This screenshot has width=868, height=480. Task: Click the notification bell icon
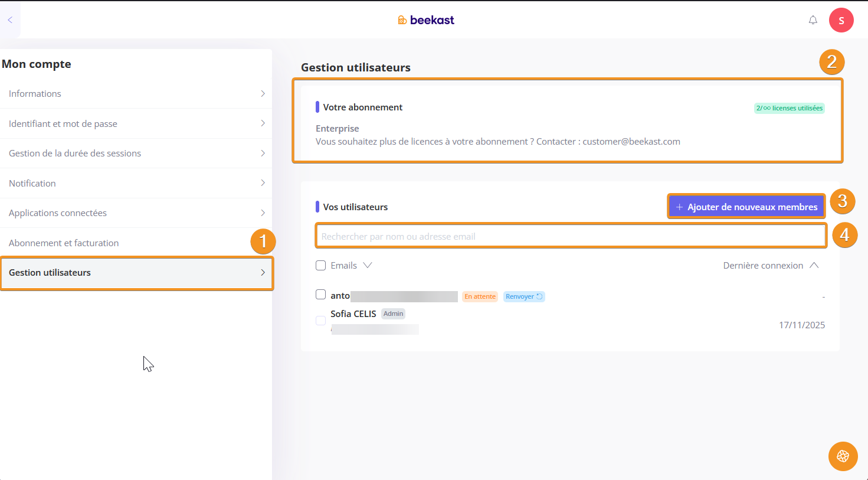point(813,20)
